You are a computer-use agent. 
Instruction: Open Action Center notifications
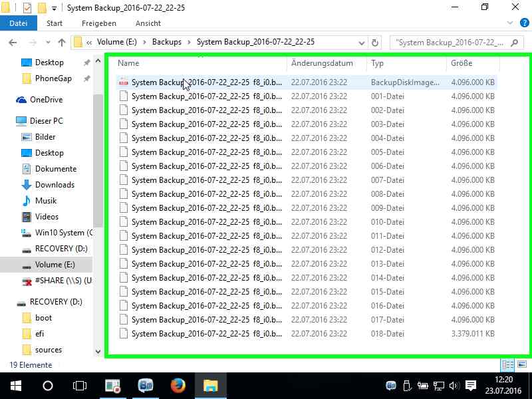coord(471,386)
